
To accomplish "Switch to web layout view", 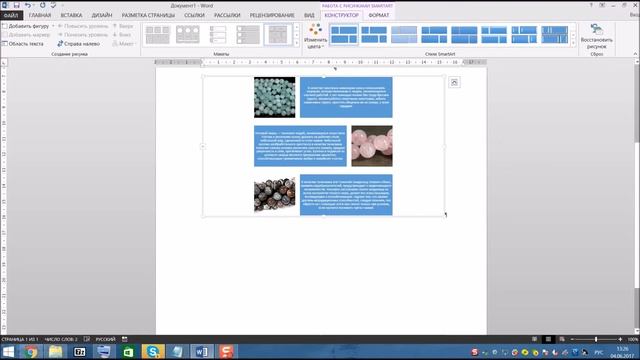I will pyautogui.click(x=562, y=339).
